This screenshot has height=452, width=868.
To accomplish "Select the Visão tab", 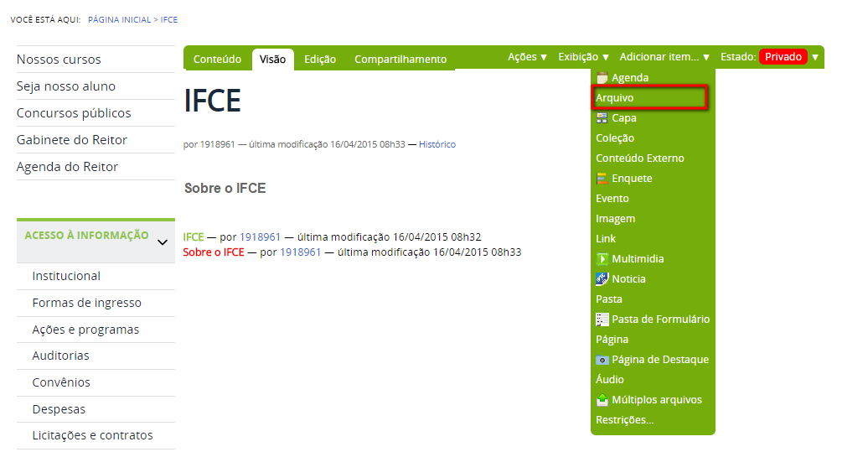I will (272, 60).
